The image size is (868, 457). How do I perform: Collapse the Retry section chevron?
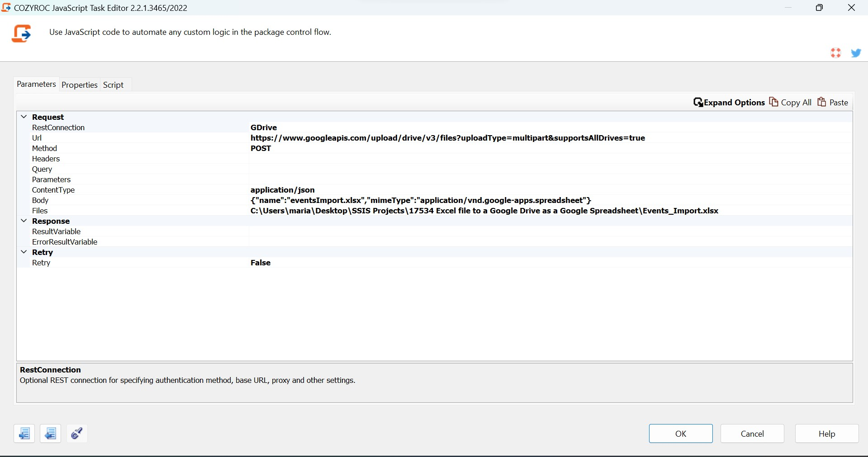click(x=24, y=252)
